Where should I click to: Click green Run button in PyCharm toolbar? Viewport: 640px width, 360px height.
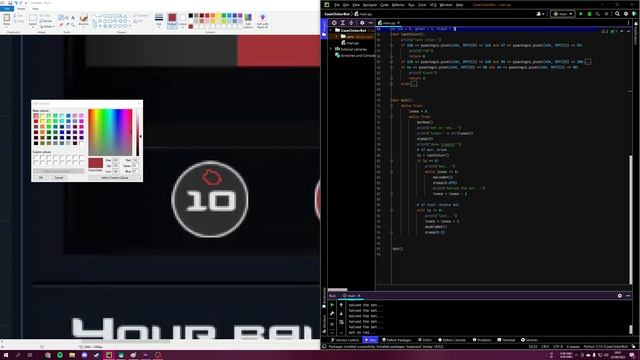pos(581,14)
